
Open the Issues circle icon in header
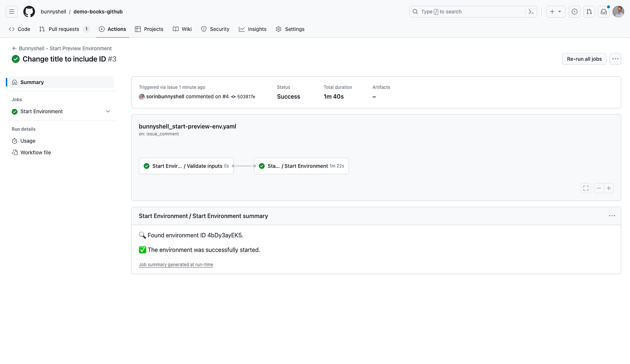point(575,12)
